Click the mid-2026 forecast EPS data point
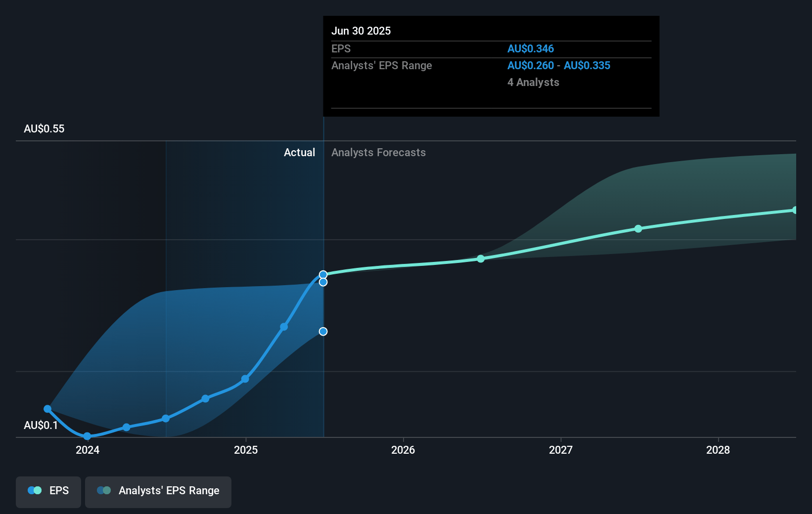The image size is (812, 514). (x=481, y=258)
